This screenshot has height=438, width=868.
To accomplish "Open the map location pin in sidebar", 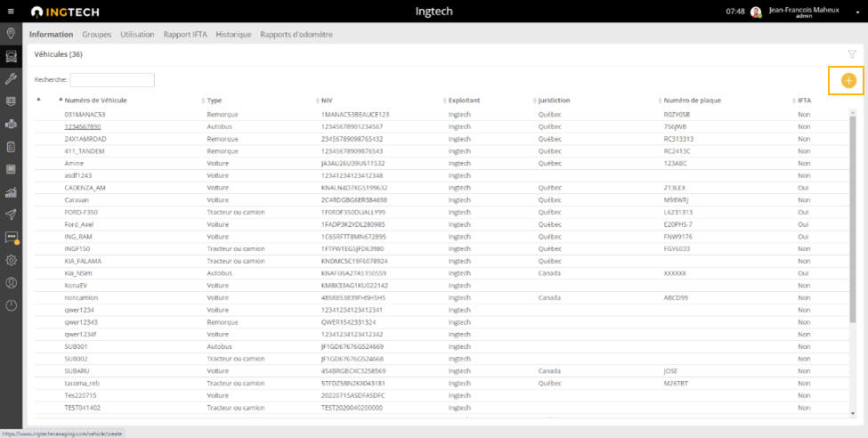I will coord(11,34).
